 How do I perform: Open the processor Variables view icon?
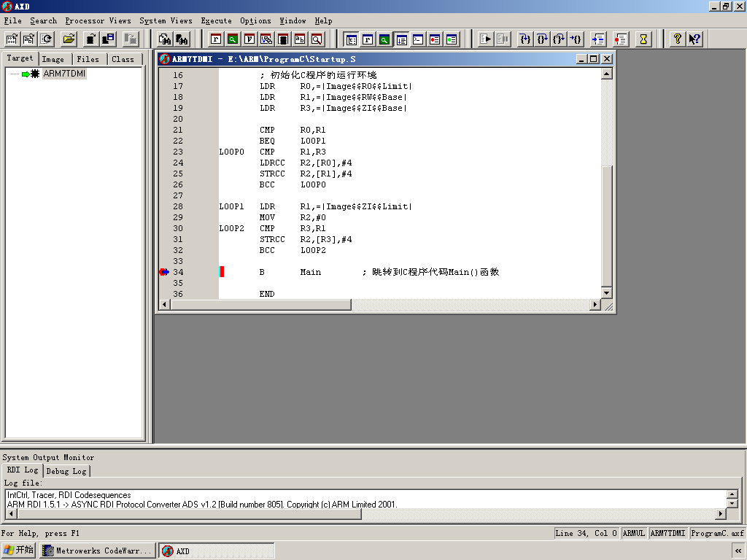(249, 39)
